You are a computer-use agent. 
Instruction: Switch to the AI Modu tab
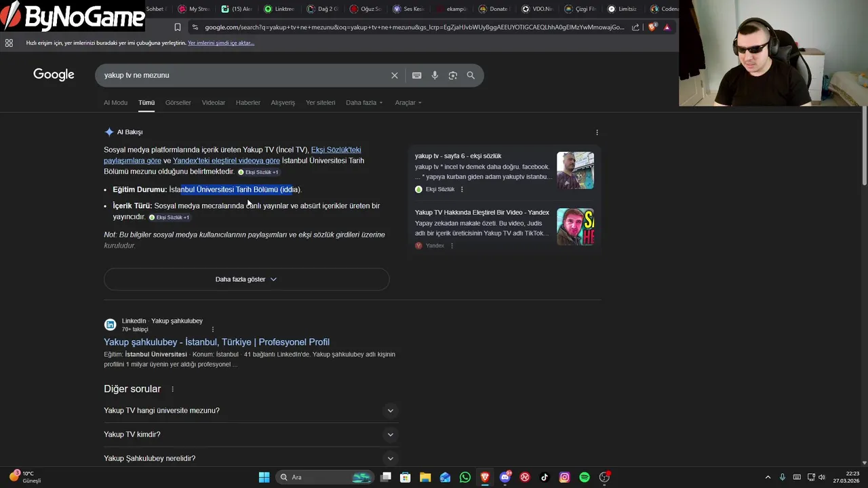pos(115,103)
